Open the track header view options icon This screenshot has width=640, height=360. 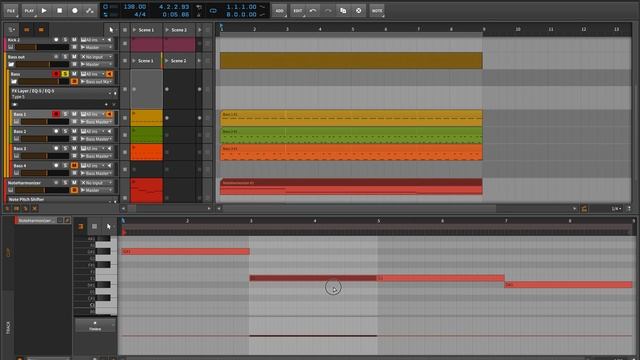11,30
